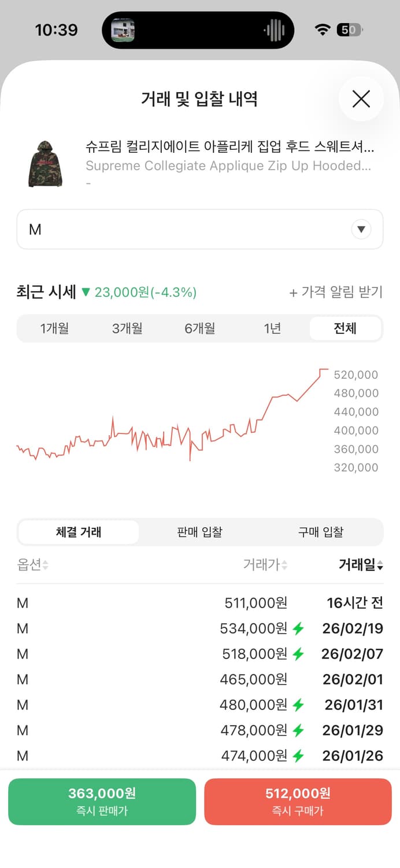This screenshot has width=400, height=868.
Task: Switch to the 판매 입찰 tab
Action: coord(199,532)
